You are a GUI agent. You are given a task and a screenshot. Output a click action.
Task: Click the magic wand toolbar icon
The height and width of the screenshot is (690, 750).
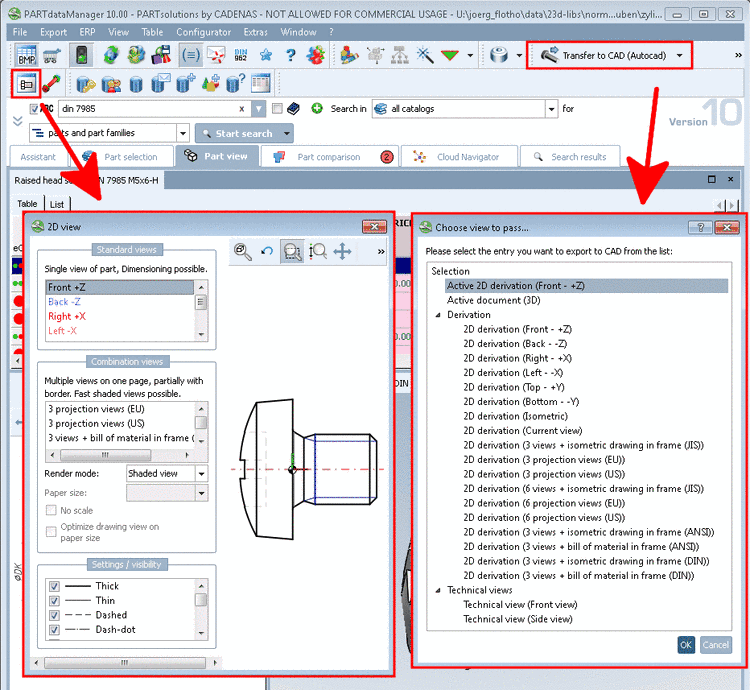point(425,55)
